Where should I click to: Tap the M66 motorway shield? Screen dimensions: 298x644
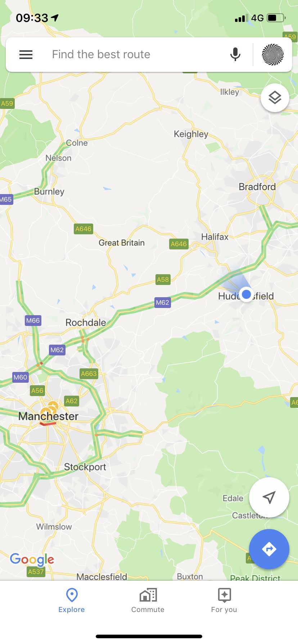[33, 320]
